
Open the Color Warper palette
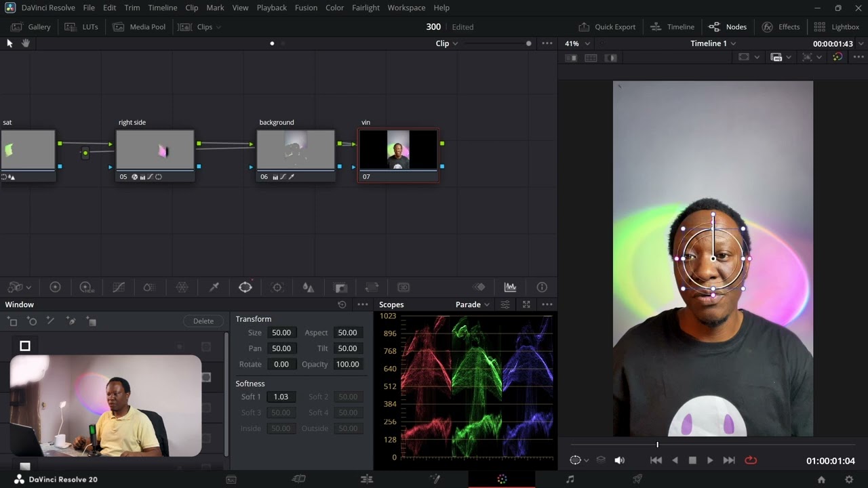[x=182, y=287]
